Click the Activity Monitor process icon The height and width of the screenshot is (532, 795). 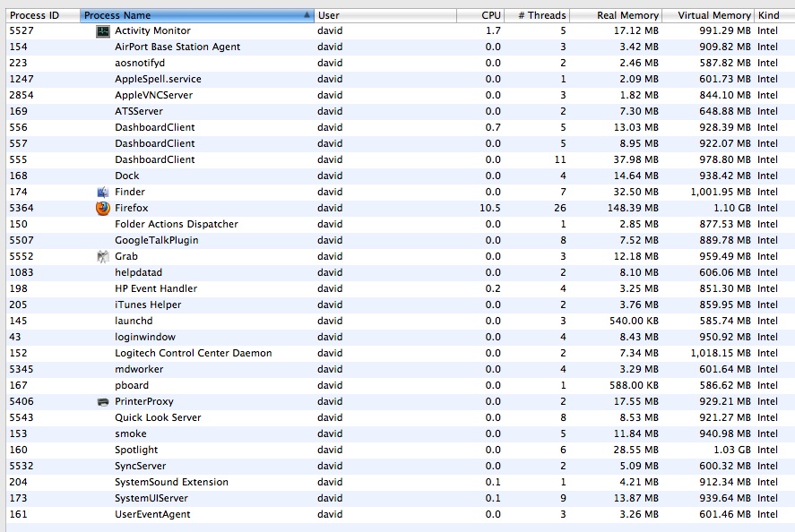coord(103,31)
